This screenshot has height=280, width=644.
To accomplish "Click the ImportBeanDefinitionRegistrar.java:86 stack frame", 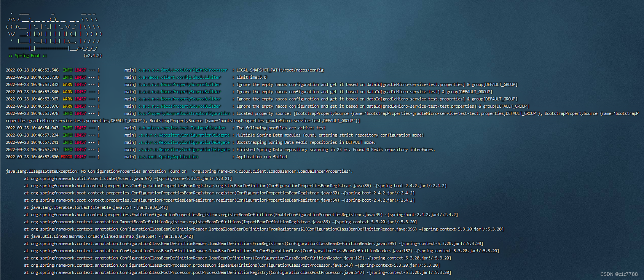I will 220,222.
